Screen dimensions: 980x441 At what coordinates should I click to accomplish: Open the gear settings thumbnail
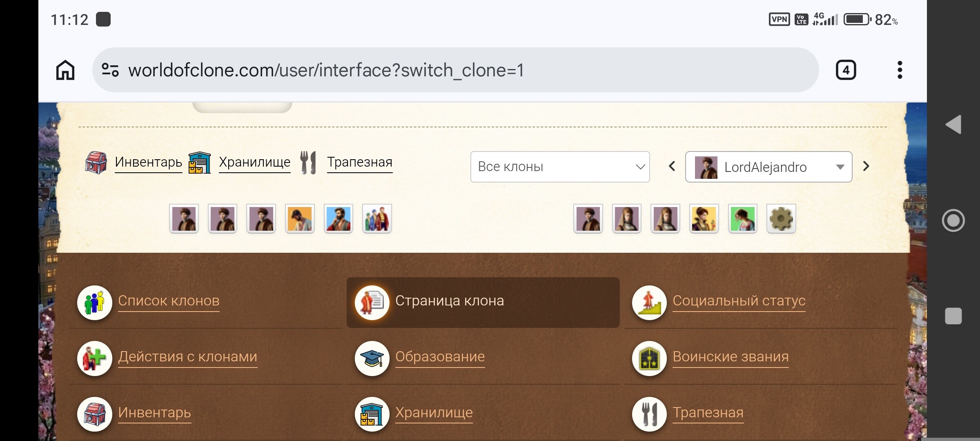tap(781, 218)
